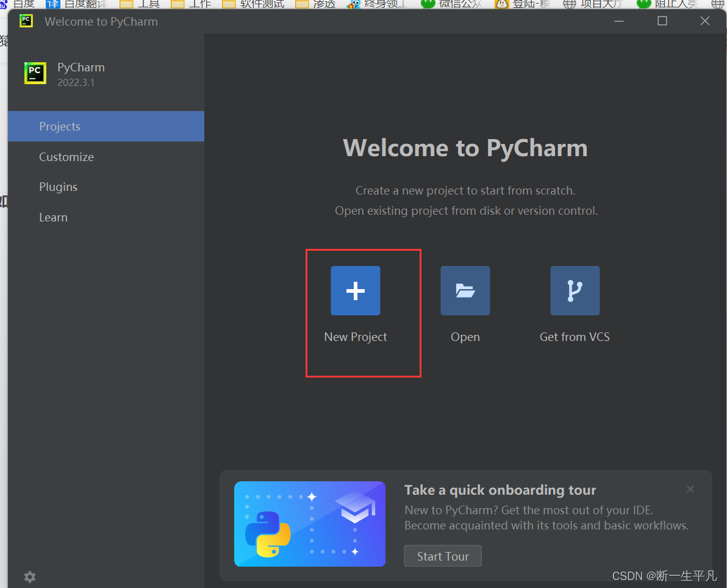Click the version number 2022.3.1

pyautogui.click(x=76, y=82)
